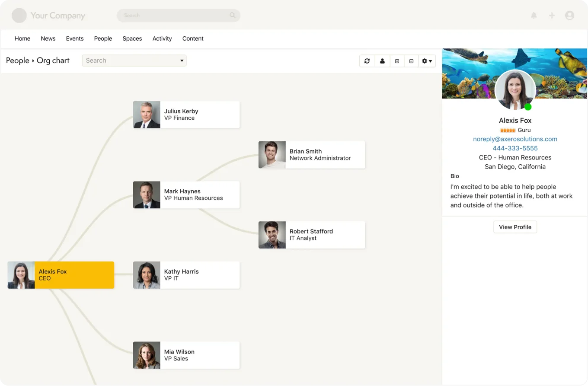Click the collapse all minus icon
Screen dimensions: 588x386
[x=411, y=61]
